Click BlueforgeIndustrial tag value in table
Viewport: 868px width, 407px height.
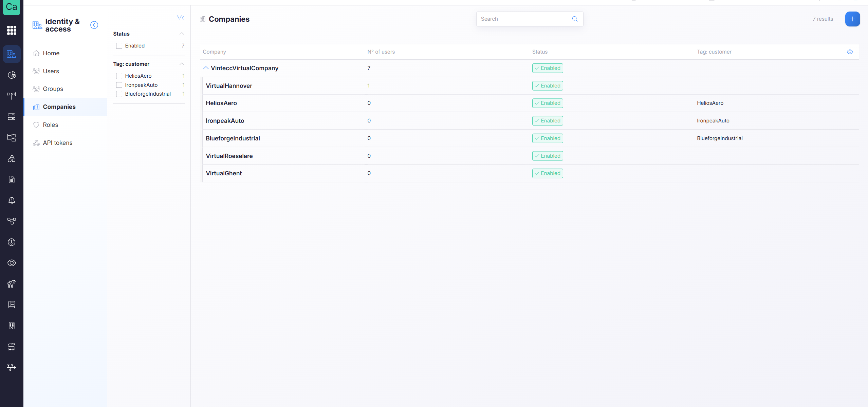pos(720,138)
